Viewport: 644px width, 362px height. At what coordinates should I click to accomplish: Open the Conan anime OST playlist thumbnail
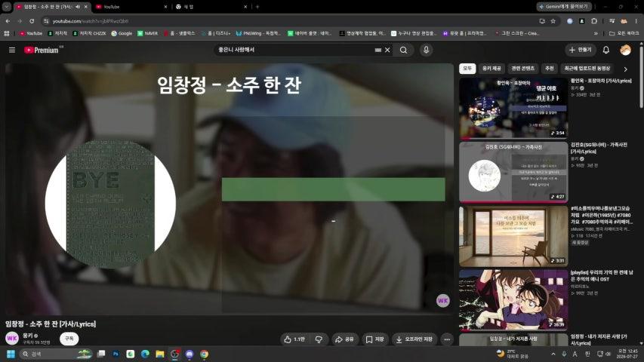pyautogui.click(x=513, y=300)
